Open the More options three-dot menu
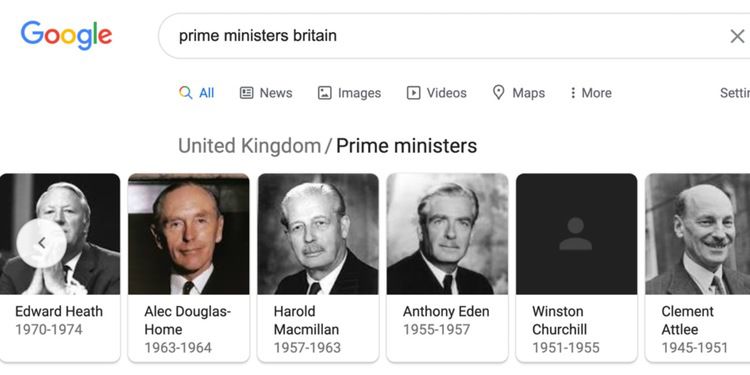The width and height of the screenshot is (750, 375). click(x=573, y=92)
